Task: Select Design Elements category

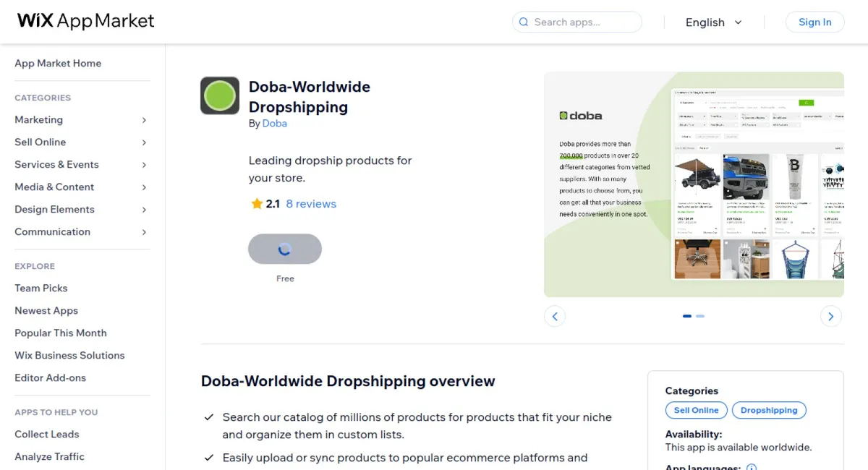Action: pyautogui.click(x=54, y=209)
